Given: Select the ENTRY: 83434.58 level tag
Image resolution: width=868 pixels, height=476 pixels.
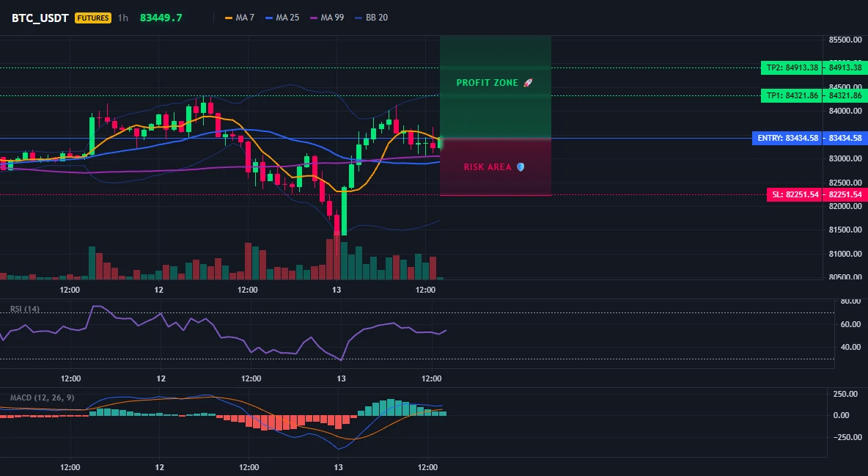Looking at the screenshot, I should [787, 138].
